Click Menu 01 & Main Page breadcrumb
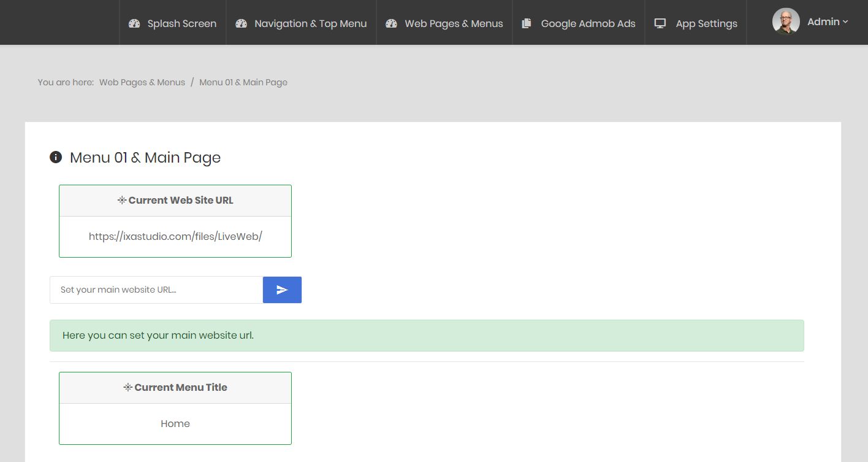Screen dimensions: 868x462 point(243,82)
